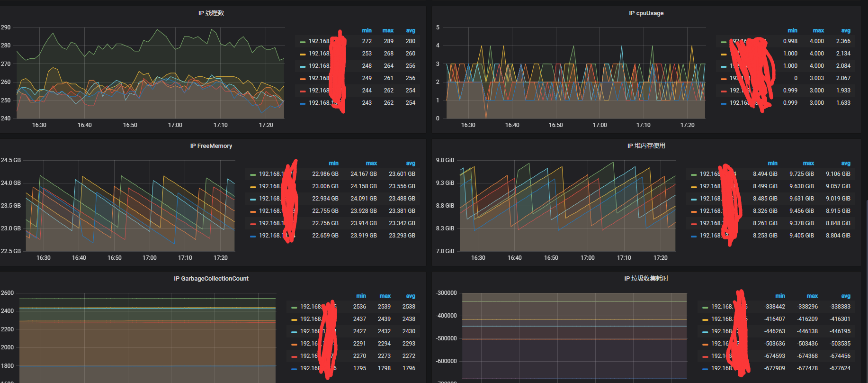Image resolution: width=868 pixels, height=383 pixels.
Task: Click the IP 堆内存使用 panel title
Action: click(646, 146)
